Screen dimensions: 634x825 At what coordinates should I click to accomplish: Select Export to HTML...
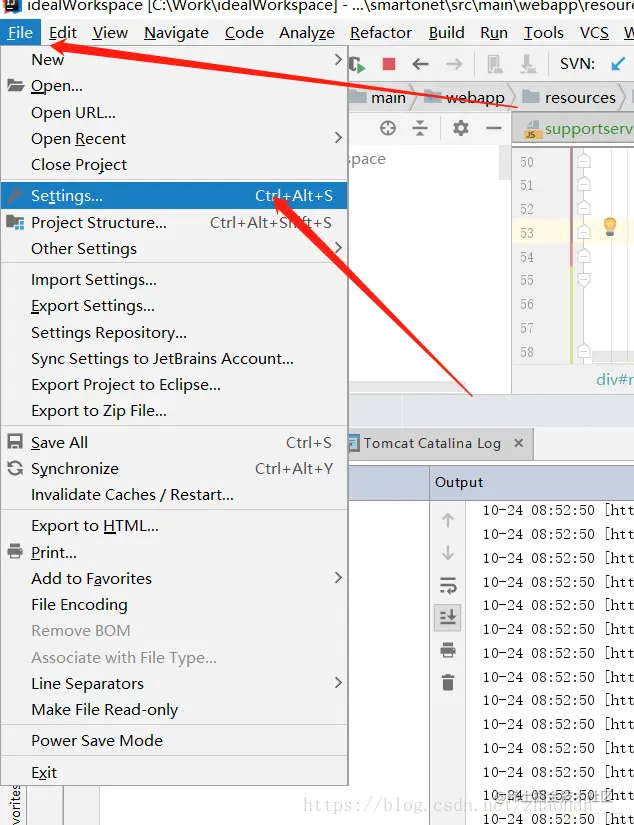click(x=174, y=526)
